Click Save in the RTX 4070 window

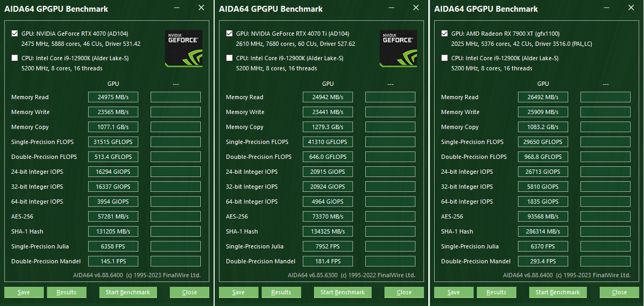24,292
